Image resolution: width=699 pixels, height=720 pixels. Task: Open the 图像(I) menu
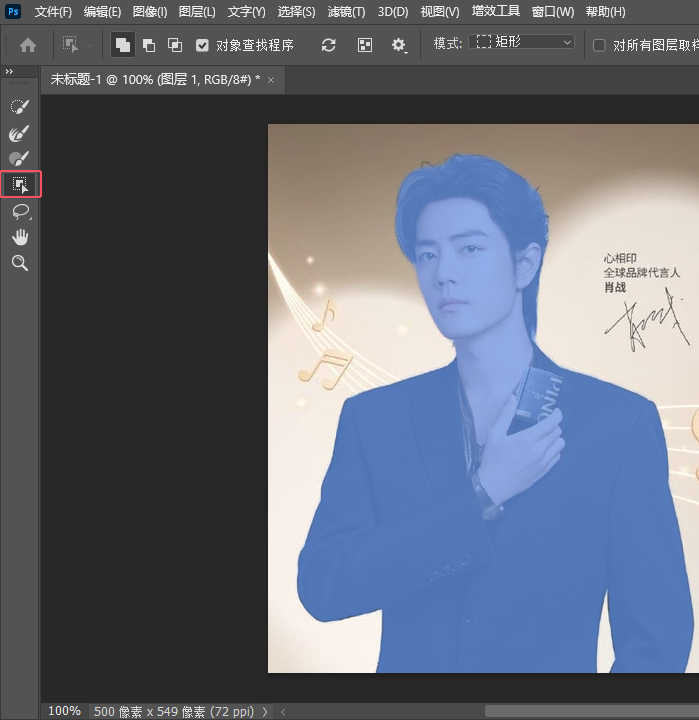150,11
